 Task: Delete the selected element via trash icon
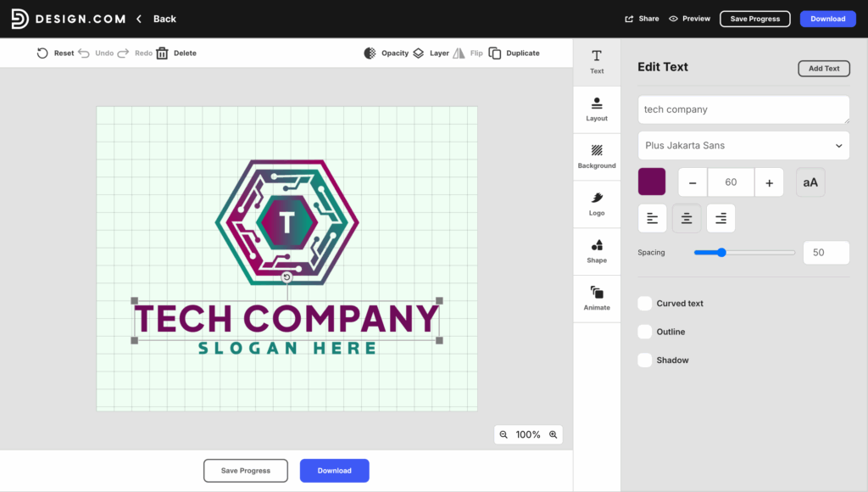click(162, 53)
